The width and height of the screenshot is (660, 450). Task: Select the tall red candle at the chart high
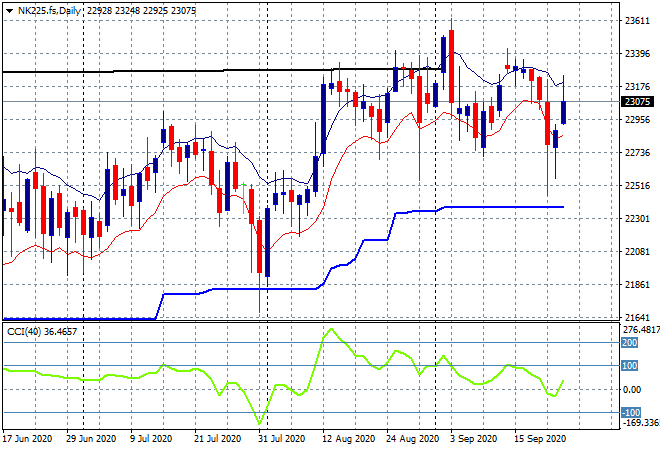(451, 67)
